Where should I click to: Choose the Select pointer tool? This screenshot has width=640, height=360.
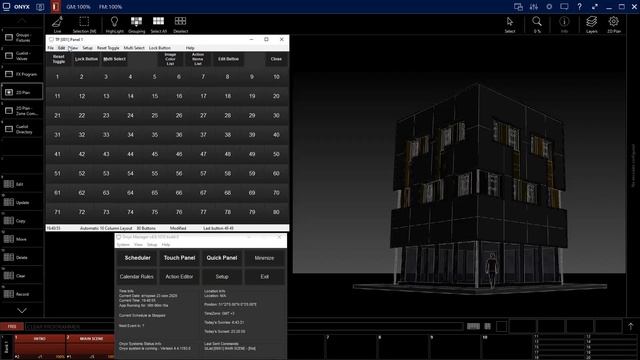click(510, 24)
